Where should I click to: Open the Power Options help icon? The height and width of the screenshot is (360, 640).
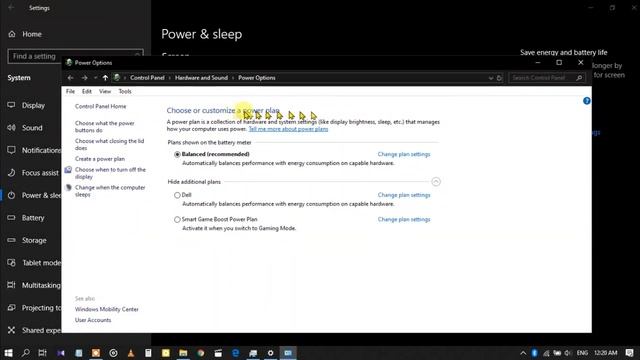[x=587, y=101]
